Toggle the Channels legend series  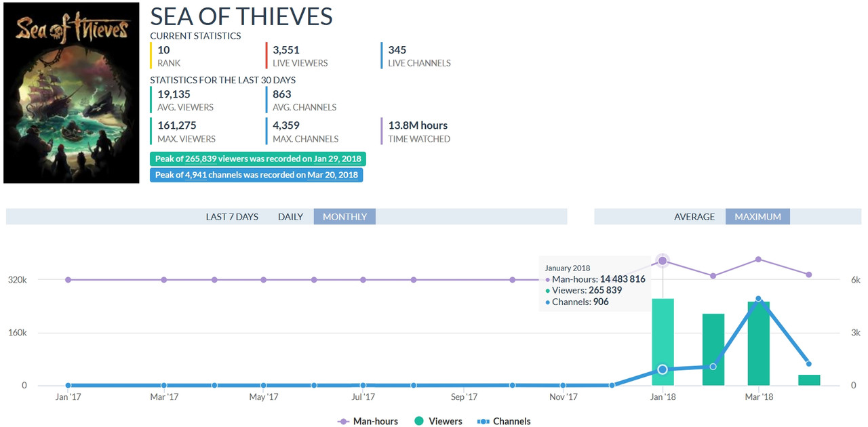(x=504, y=422)
